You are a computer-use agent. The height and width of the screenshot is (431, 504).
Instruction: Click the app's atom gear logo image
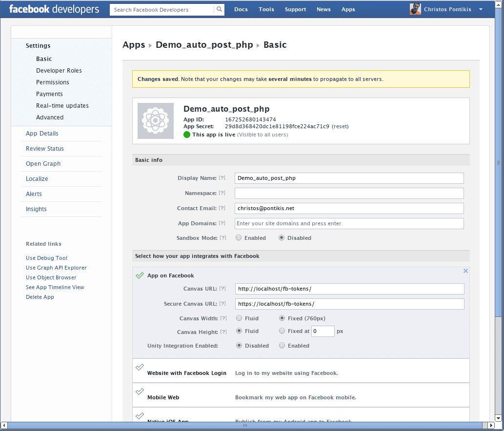156,121
